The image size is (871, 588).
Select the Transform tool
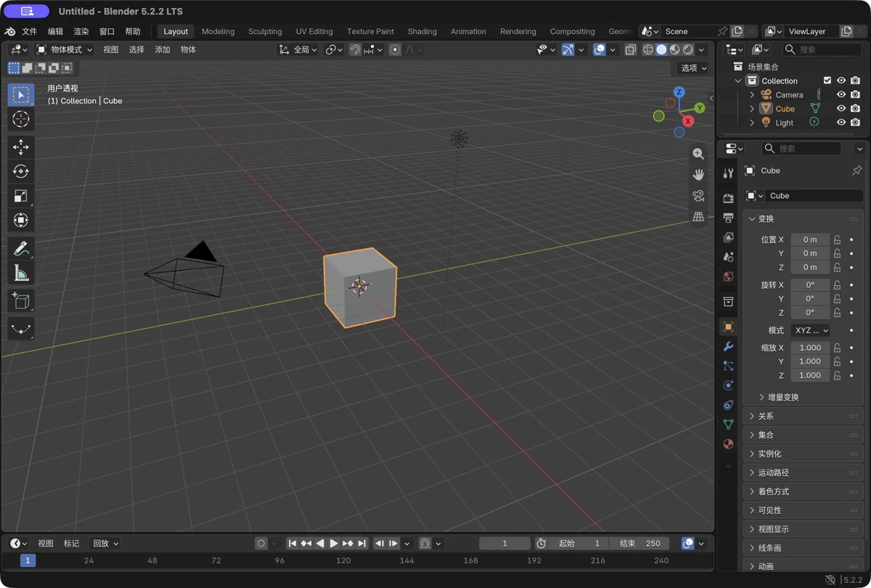21,220
